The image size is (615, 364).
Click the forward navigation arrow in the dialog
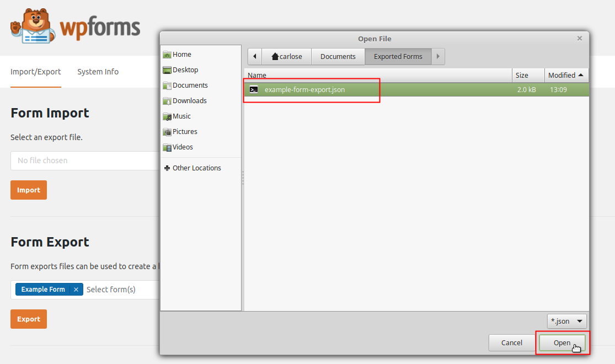[437, 56]
